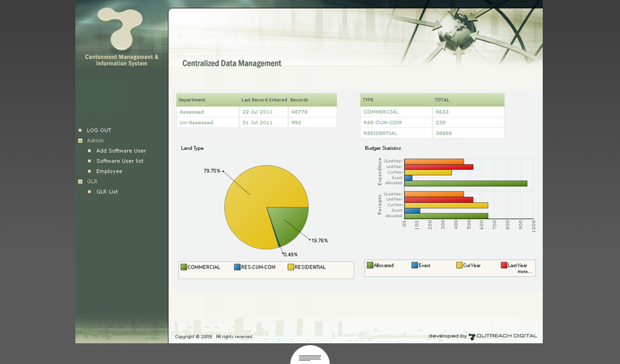Click the orange Expenditure 2LastYear bar
620x364 pixels.
pyautogui.click(x=434, y=161)
